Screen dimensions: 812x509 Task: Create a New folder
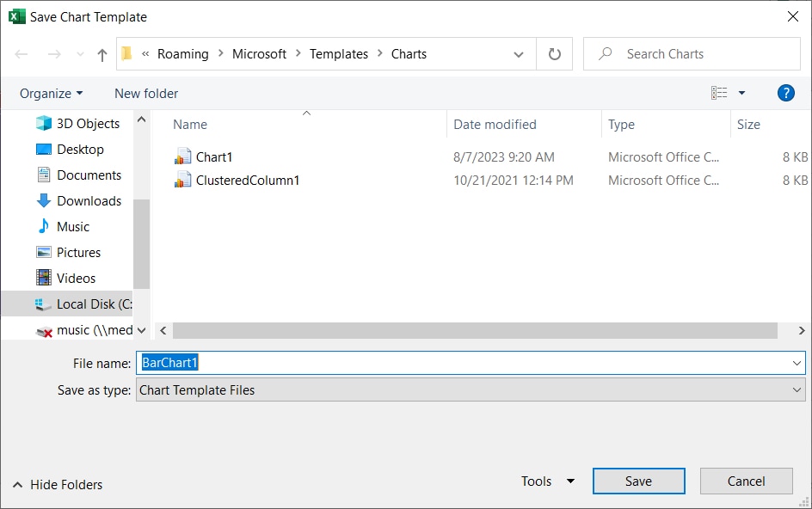tap(146, 94)
